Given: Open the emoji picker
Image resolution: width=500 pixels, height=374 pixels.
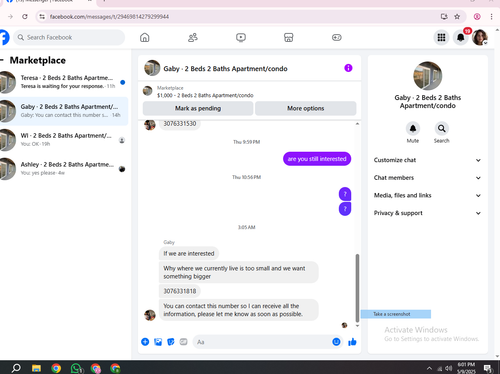Looking at the screenshot, I should click(x=336, y=342).
